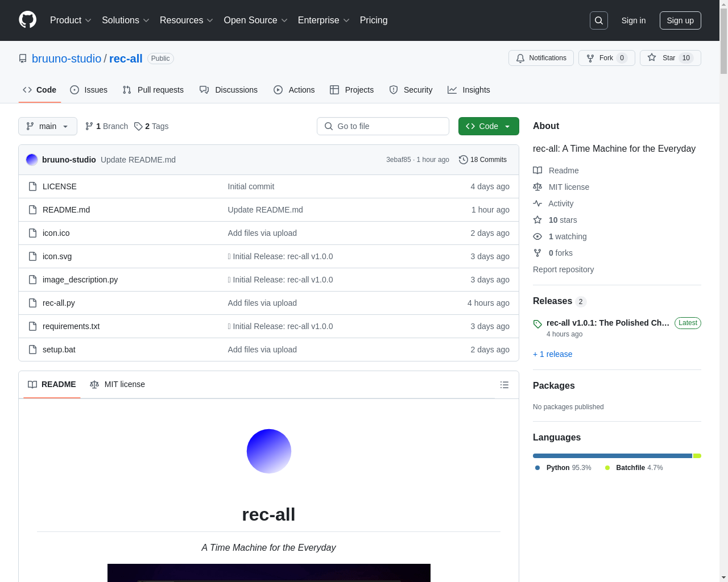
Task: Click the Notifications bell icon
Action: click(520, 58)
